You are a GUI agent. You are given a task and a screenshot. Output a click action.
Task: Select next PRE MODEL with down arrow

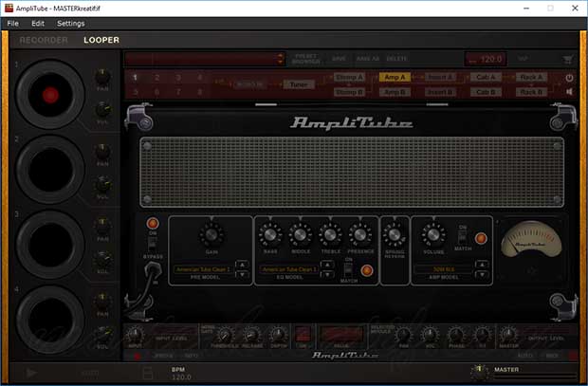242,275
